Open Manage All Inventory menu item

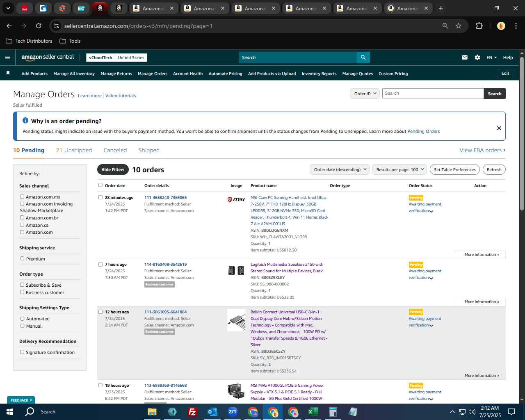click(x=74, y=74)
